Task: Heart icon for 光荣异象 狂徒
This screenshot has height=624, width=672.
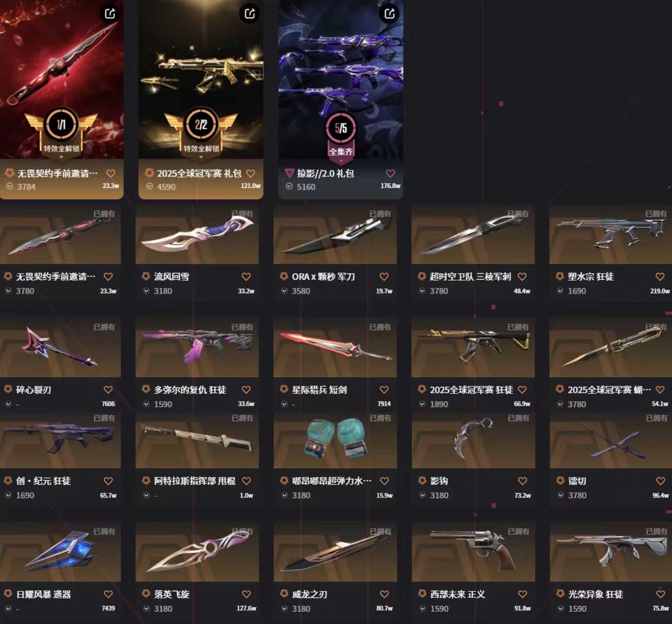Action: pyautogui.click(x=660, y=594)
